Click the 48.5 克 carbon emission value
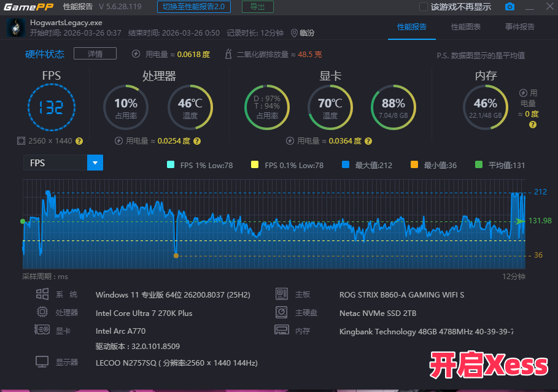The image size is (558, 392). (309, 55)
